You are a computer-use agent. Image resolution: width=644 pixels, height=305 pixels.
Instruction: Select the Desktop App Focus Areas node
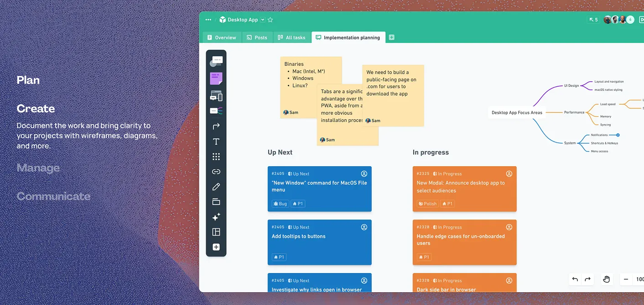coord(517,112)
